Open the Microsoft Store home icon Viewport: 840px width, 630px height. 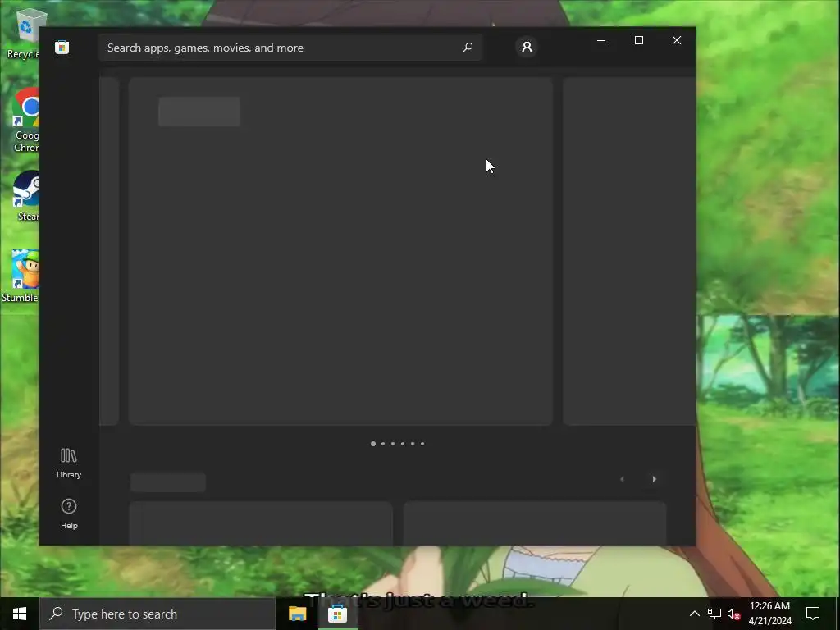(62, 48)
